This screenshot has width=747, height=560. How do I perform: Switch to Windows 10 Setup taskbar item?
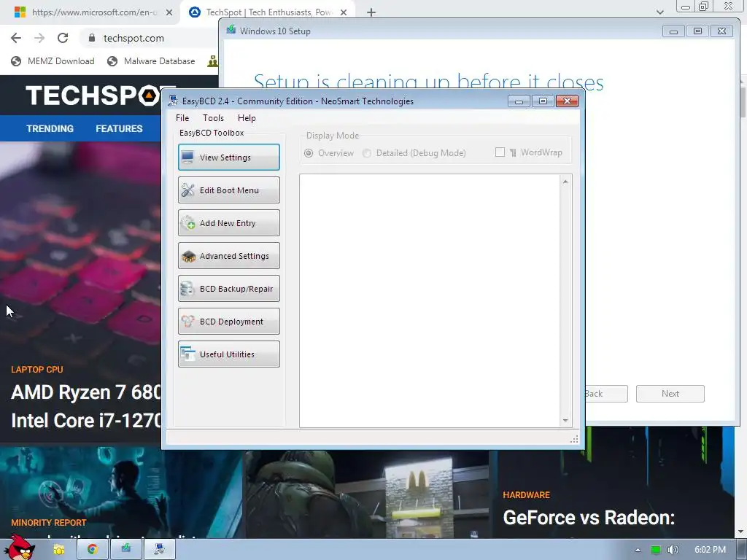[x=125, y=550]
